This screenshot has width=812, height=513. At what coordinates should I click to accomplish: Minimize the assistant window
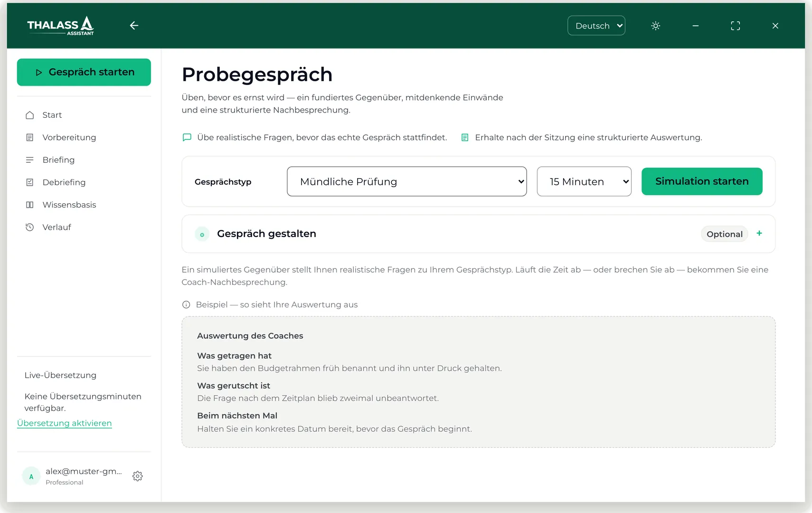tap(696, 26)
